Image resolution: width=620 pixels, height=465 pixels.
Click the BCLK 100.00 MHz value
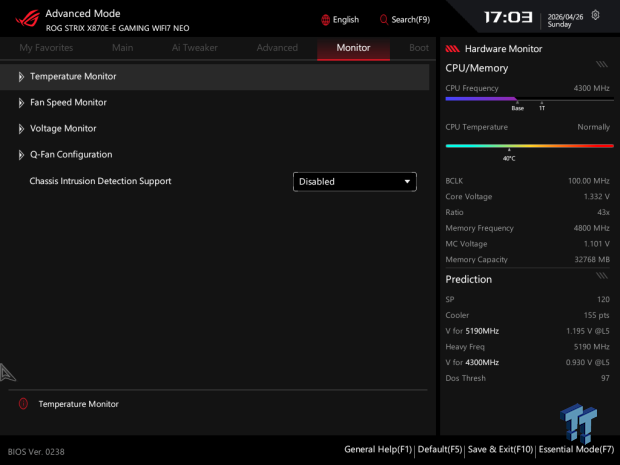point(589,181)
